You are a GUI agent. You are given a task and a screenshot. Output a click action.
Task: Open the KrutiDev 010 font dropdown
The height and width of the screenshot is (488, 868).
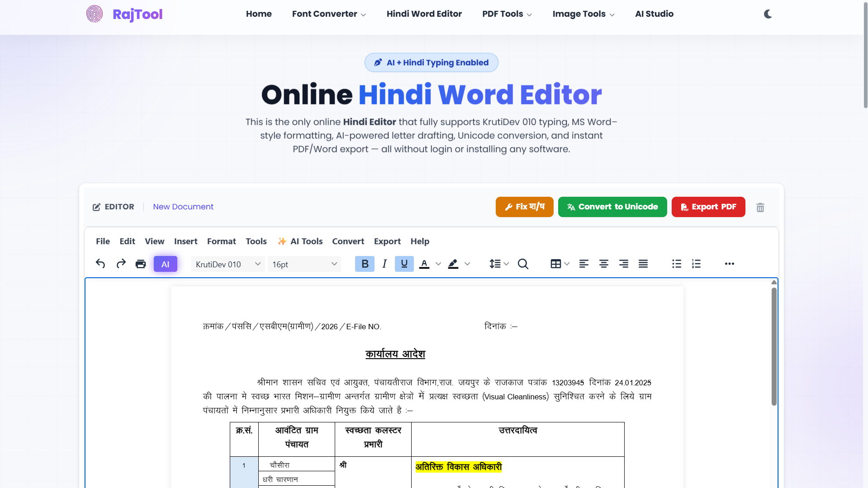click(228, 264)
